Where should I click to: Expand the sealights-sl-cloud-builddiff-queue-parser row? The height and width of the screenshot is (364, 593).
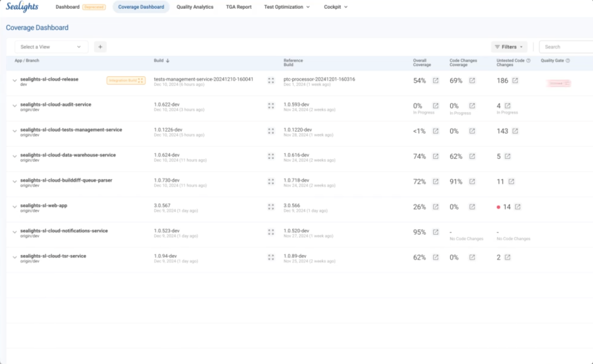click(x=14, y=182)
